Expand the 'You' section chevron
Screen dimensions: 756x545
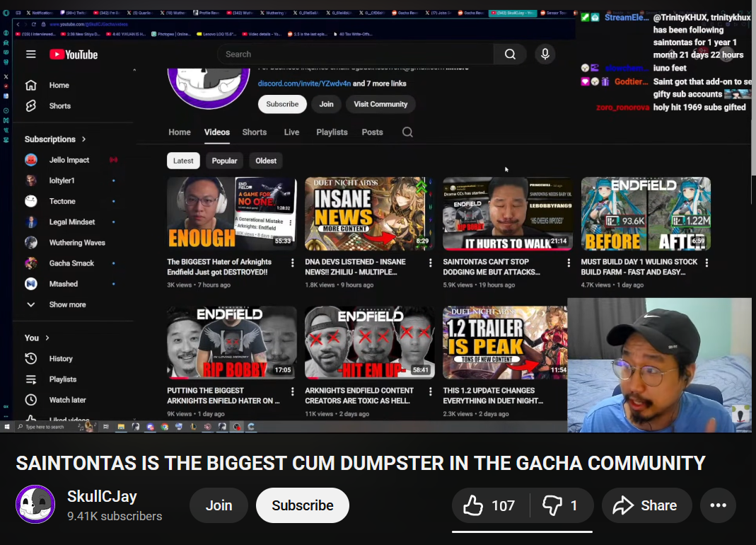tap(47, 338)
